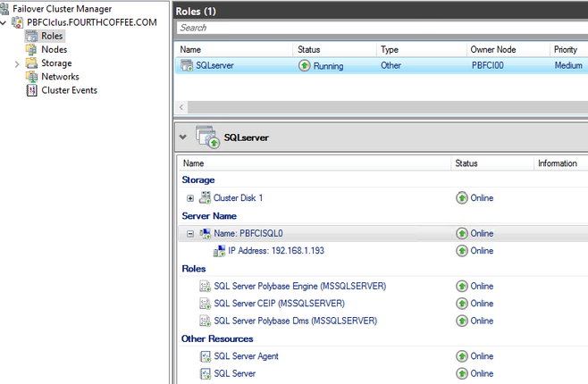Select the IP Address: 192.168.1.193 text
The height and width of the screenshot is (384, 588).
point(276,251)
